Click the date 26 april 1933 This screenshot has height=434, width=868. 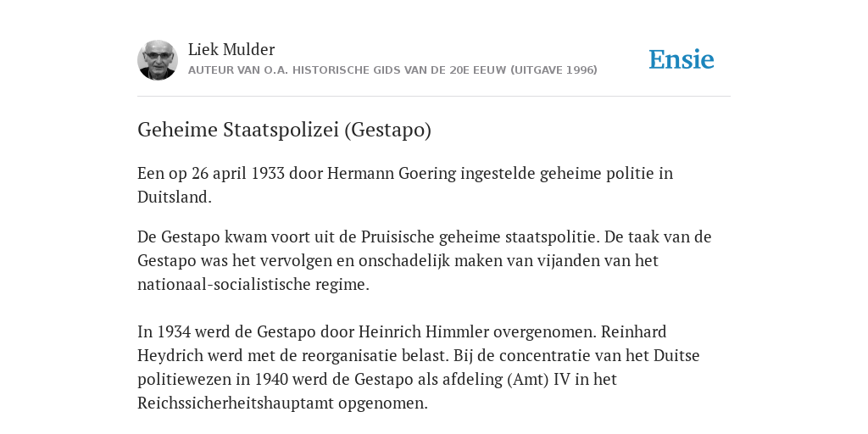coord(238,173)
